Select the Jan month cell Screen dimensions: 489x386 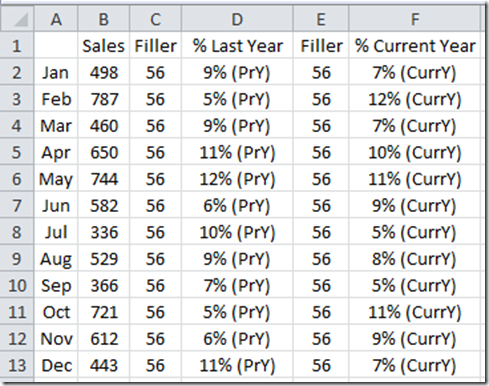coord(56,72)
